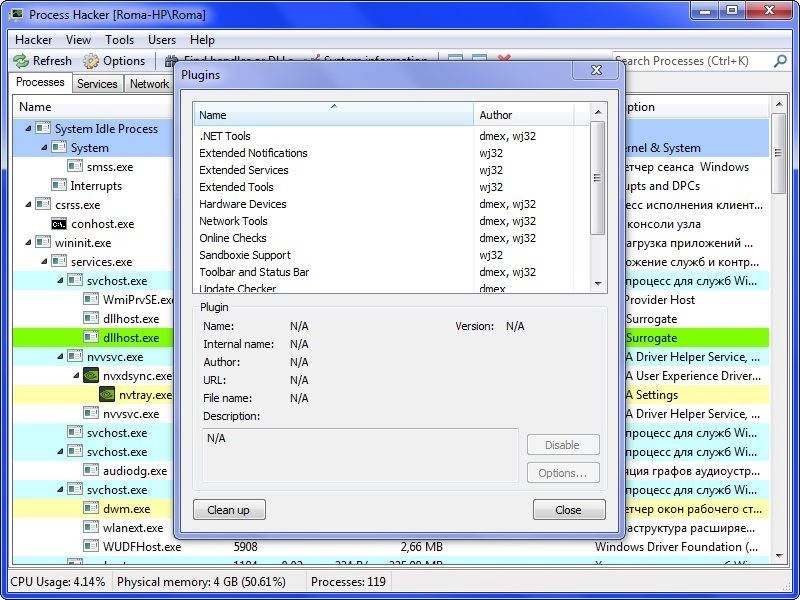Viewport: 800px width, 600px height.
Task: Click the dwm.exe process icon
Action: click(x=91, y=509)
